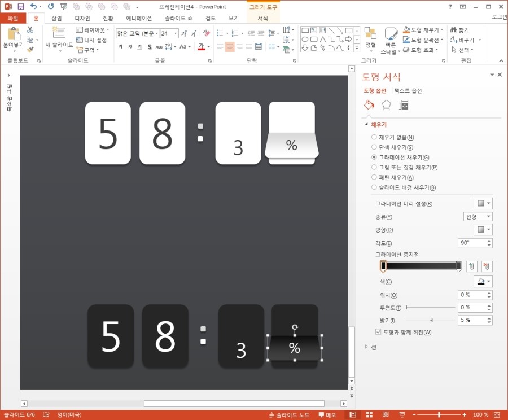The height and width of the screenshot is (420, 508).
Task: Open gradient stop Color dropdown
Action: [483, 281]
